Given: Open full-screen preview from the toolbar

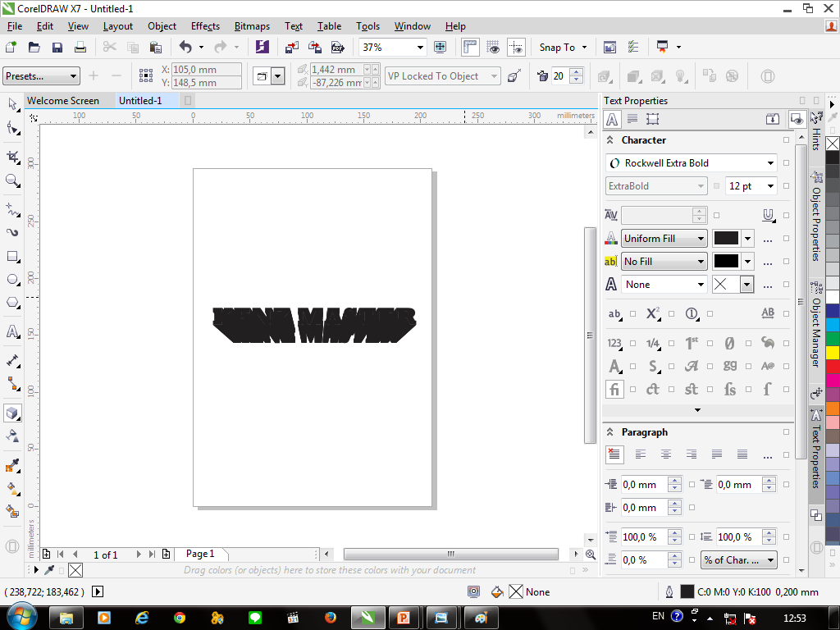Looking at the screenshot, I should 441,47.
